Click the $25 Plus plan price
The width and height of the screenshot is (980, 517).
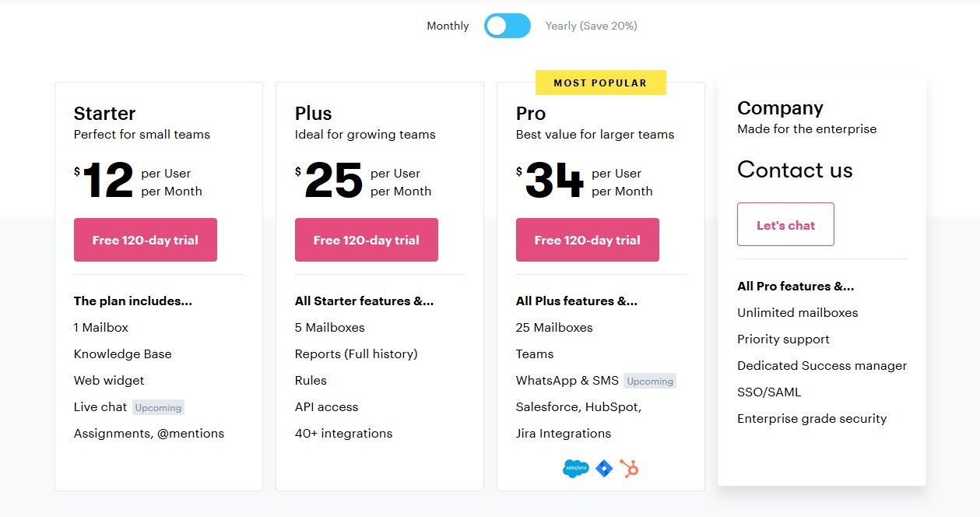(x=329, y=181)
